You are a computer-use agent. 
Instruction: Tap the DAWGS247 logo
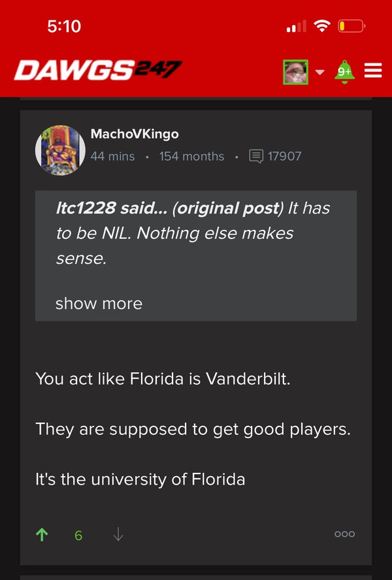pyautogui.click(x=98, y=70)
